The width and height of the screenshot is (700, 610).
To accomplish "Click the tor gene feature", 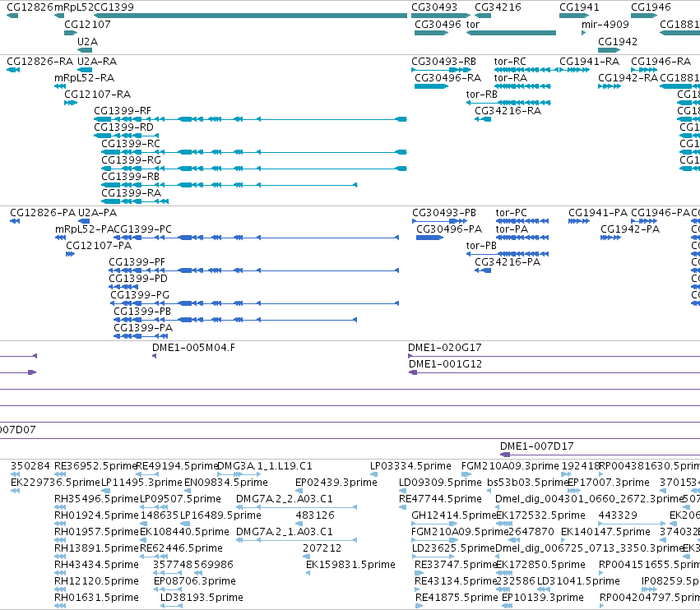I will [x=511, y=33].
